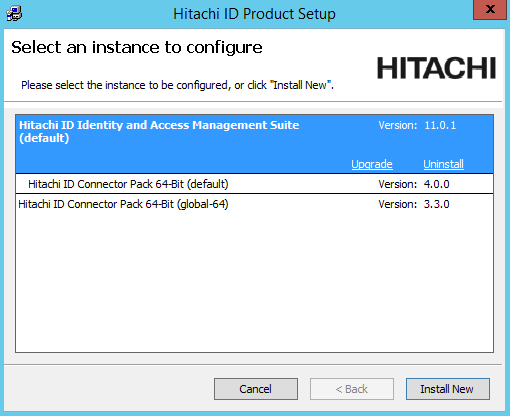Click the setup installer icon in title bar
The width and height of the screenshot is (510, 416).
14,14
